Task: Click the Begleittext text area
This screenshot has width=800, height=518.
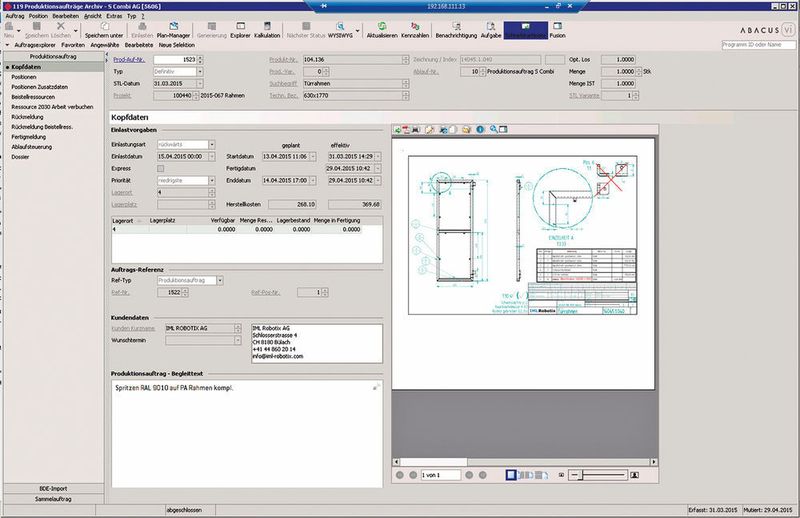Action: (247, 434)
